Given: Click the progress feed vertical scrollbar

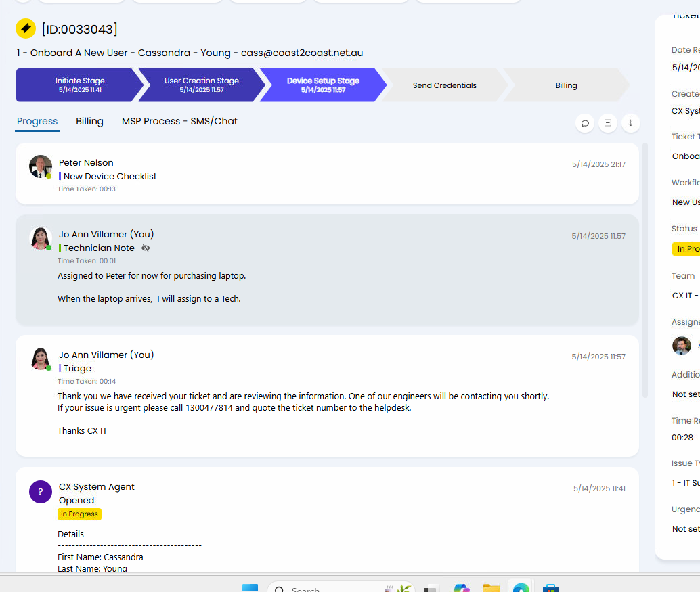Looking at the screenshot, I should tap(644, 271).
